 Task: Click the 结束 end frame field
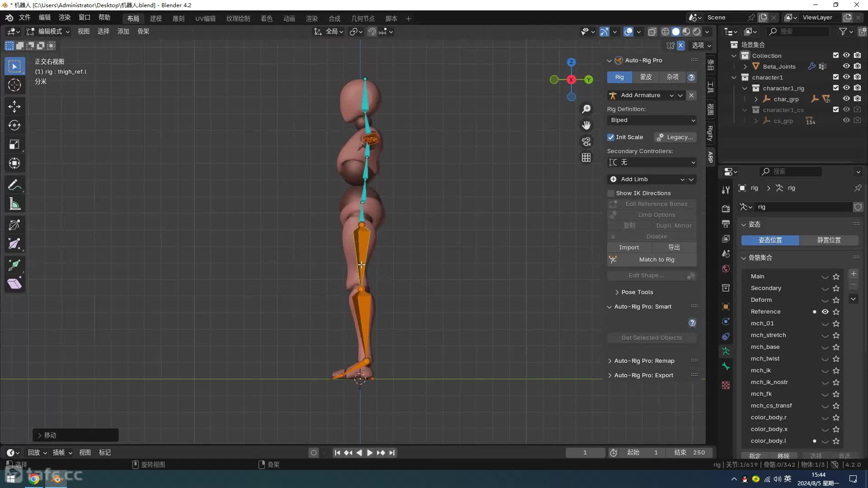pos(689,453)
